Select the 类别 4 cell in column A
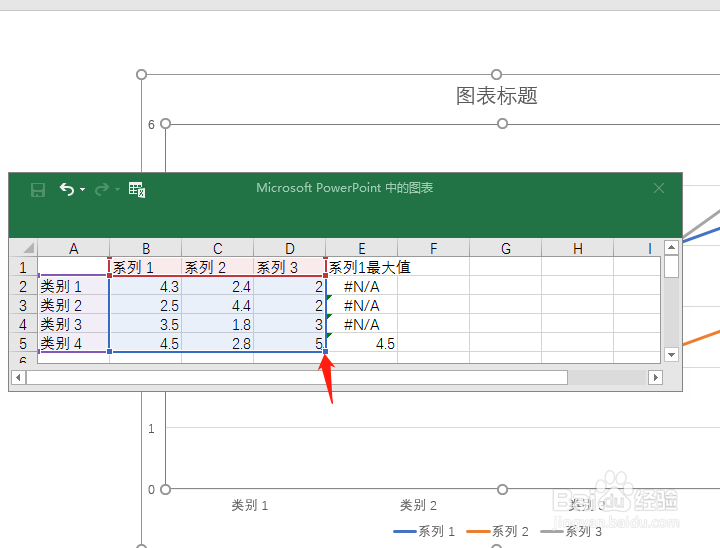720x548 pixels. click(73, 343)
